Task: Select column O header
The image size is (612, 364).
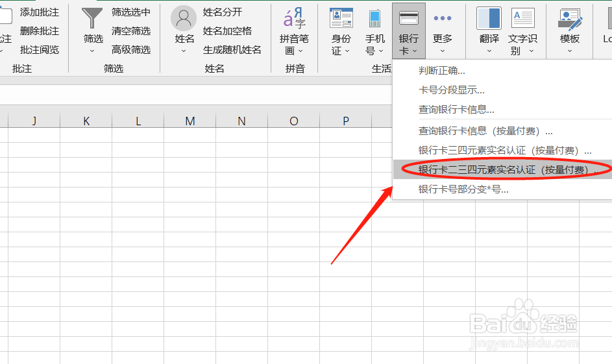Action: coord(294,121)
